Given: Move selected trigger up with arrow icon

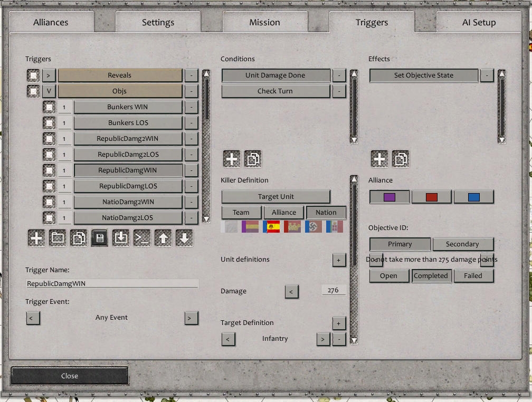Looking at the screenshot, I should (x=163, y=238).
